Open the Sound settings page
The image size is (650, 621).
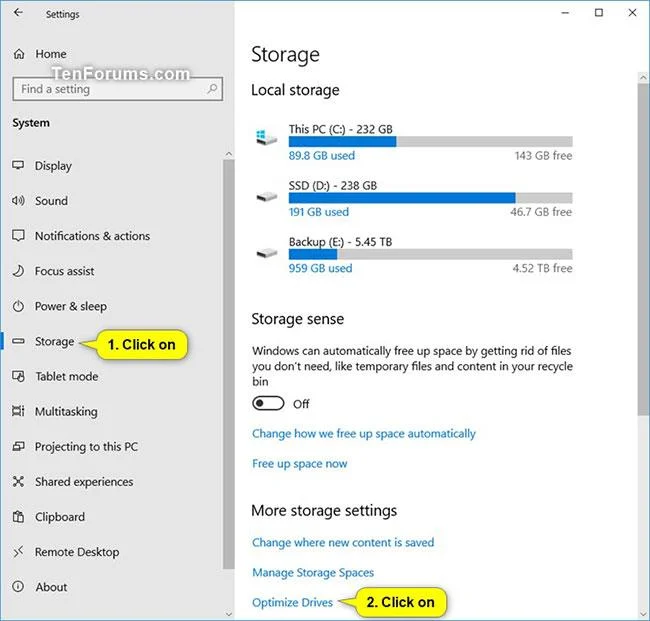[x=51, y=201]
